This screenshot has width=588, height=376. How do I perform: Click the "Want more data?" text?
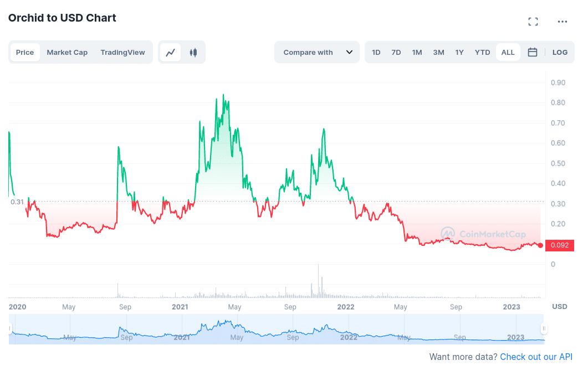(x=463, y=357)
